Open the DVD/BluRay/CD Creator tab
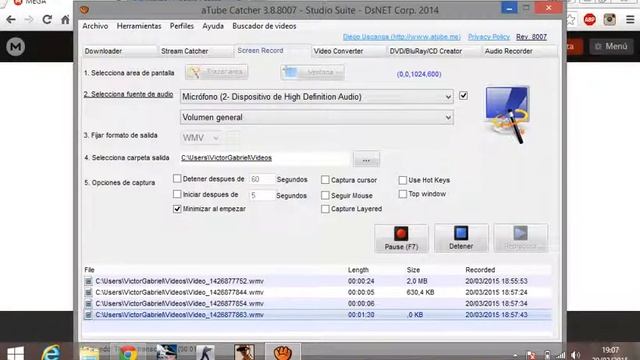 point(434,51)
